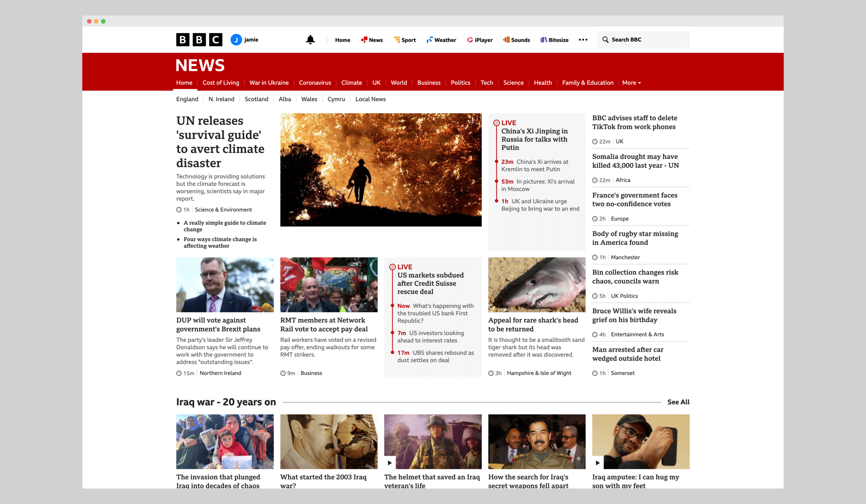
Task: Open rugby star missing in America story
Action: 635,238
